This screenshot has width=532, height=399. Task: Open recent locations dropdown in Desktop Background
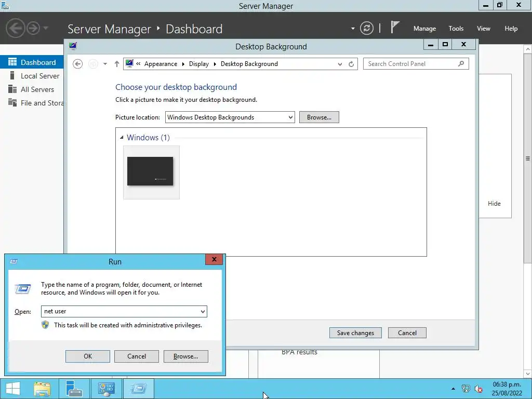[105, 64]
